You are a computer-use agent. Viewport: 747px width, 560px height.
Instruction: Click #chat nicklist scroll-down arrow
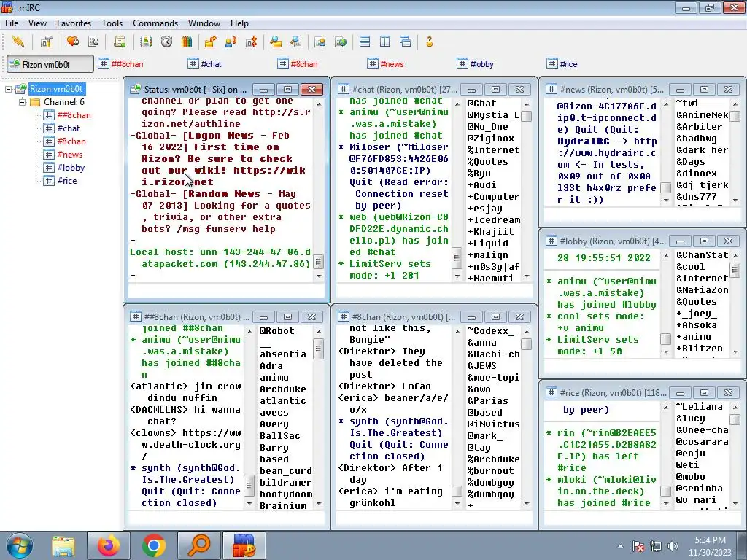point(527,276)
